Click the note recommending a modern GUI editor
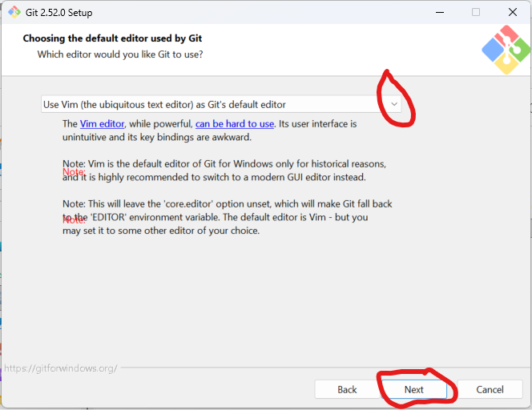Viewport: 532px width, 410px height. pyautogui.click(x=224, y=171)
